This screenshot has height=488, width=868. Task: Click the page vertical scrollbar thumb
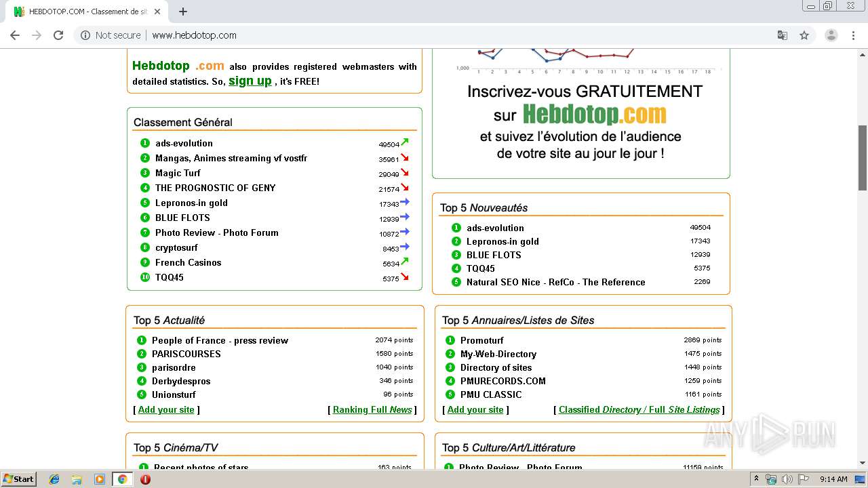[x=863, y=157]
